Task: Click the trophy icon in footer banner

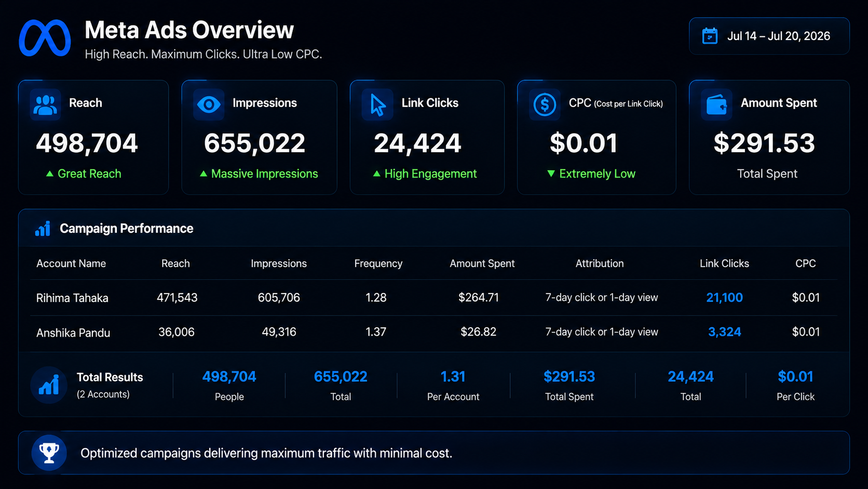Action: (x=49, y=453)
